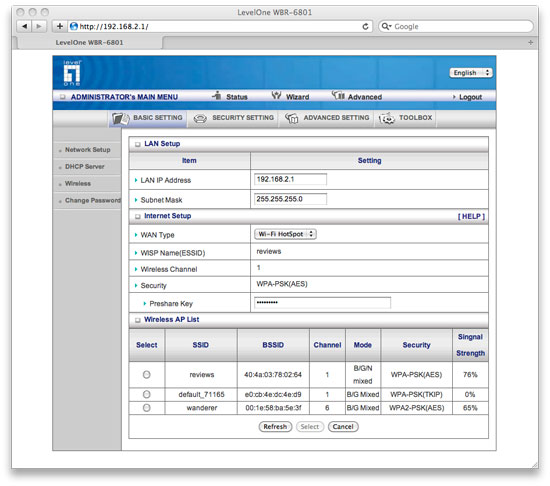
Task: Open the English language dropdown
Action: pos(471,73)
